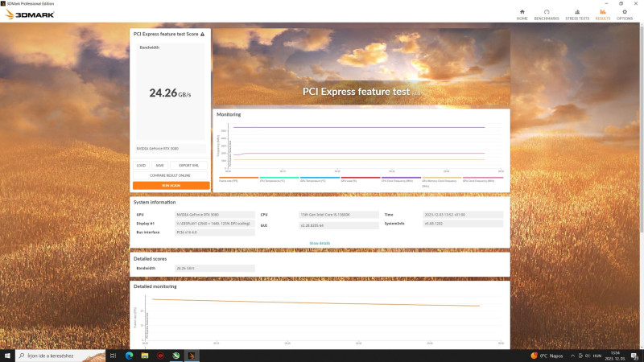Go to Benchmarks in top navigation
The image size is (644, 362).
[547, 14]
